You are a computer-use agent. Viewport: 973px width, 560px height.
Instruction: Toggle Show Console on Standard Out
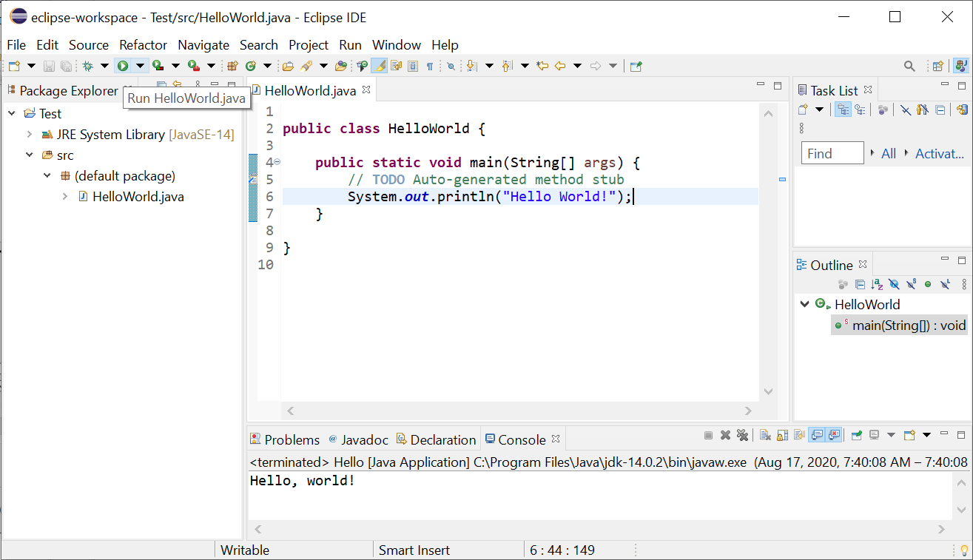coord(817,436)
